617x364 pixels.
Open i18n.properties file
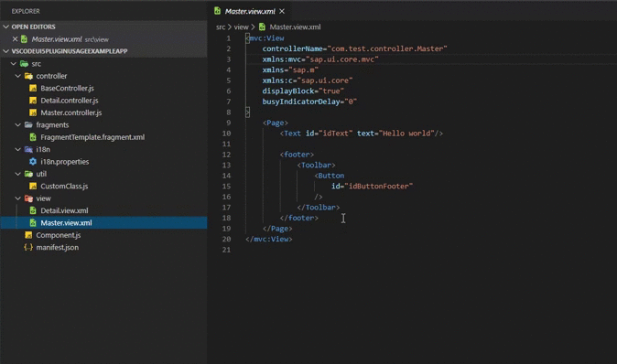(x=64, y=162)
